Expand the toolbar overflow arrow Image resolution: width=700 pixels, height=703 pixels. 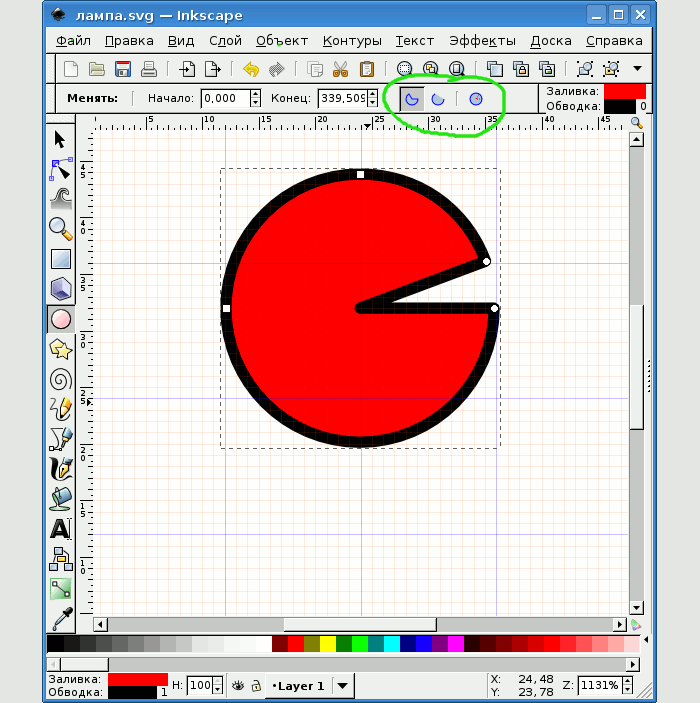[x=637, y=69]
